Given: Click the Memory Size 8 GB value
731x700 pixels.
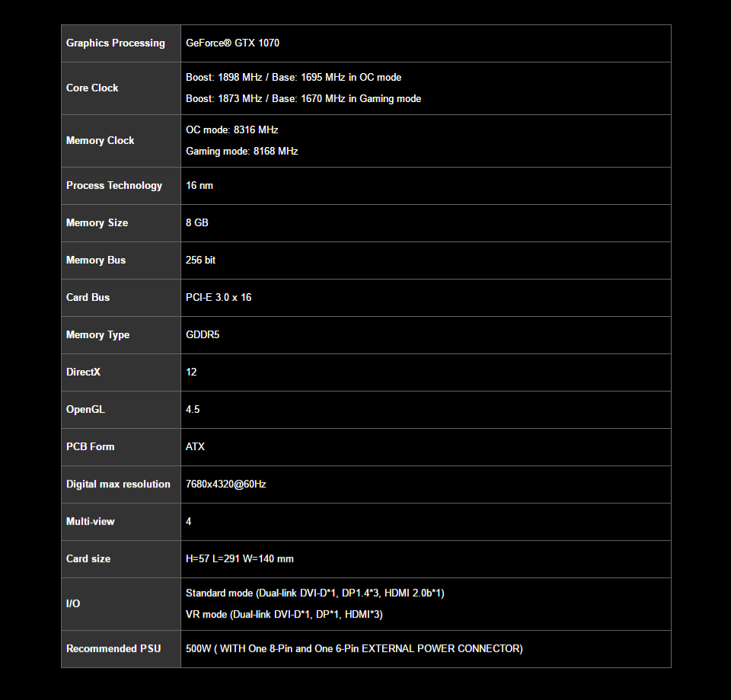Looking at the screenshot, I should (197, 223).
